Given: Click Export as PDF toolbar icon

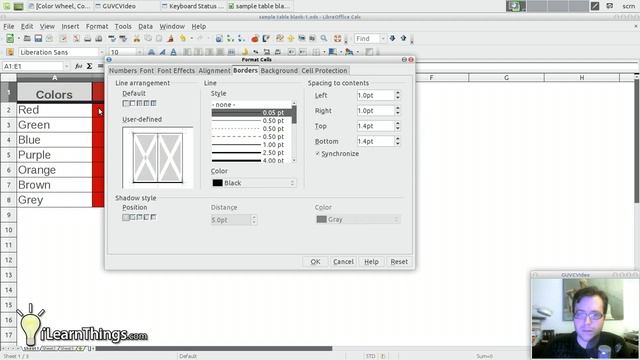Looking at the screenshot, I should point(76,38).
